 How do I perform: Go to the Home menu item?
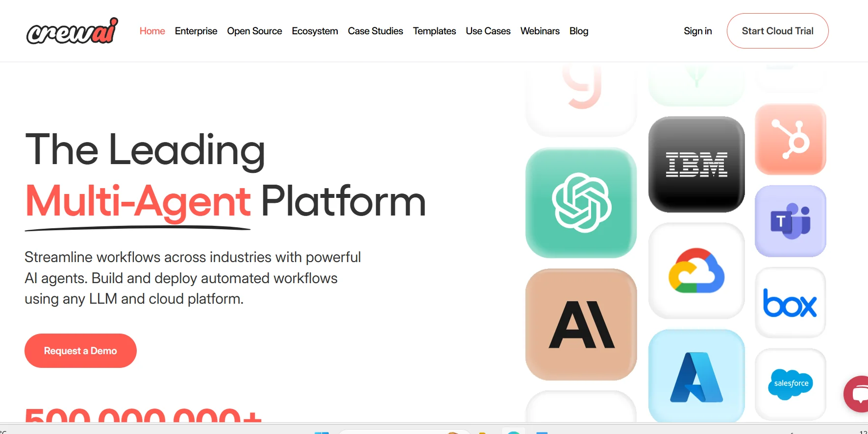(x=152, y=31)
